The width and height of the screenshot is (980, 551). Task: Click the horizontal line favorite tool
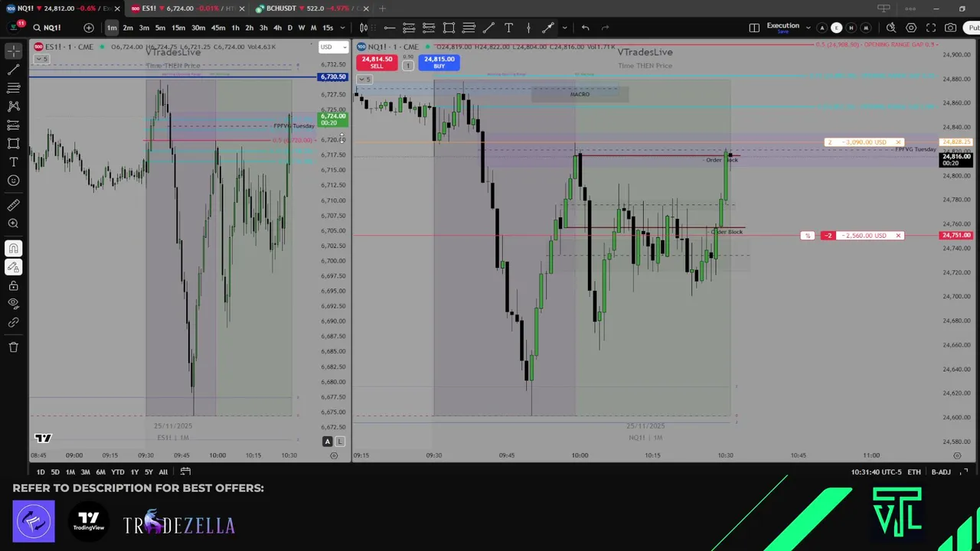tap(390, 28)
